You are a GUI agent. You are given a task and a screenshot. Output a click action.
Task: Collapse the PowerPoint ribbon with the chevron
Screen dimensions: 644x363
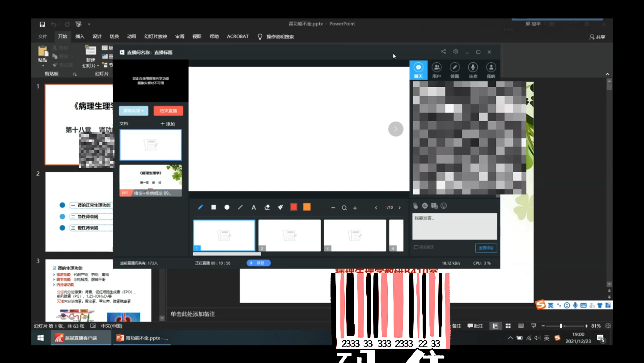click(608, 74)
